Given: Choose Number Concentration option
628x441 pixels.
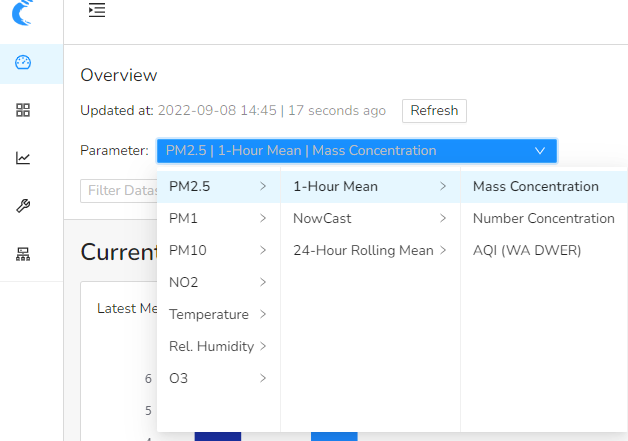Looking at the screenshot, I should 543,218.
